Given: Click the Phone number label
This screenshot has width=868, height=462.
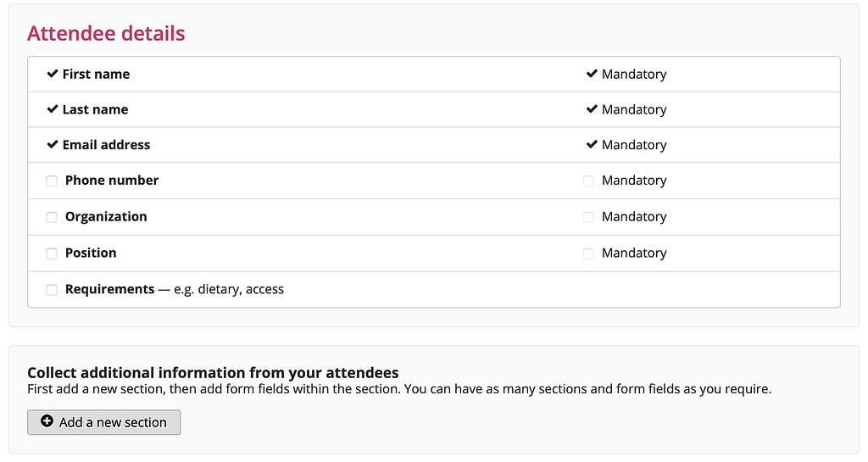Looking at the screenshot, I should point(112,181).
